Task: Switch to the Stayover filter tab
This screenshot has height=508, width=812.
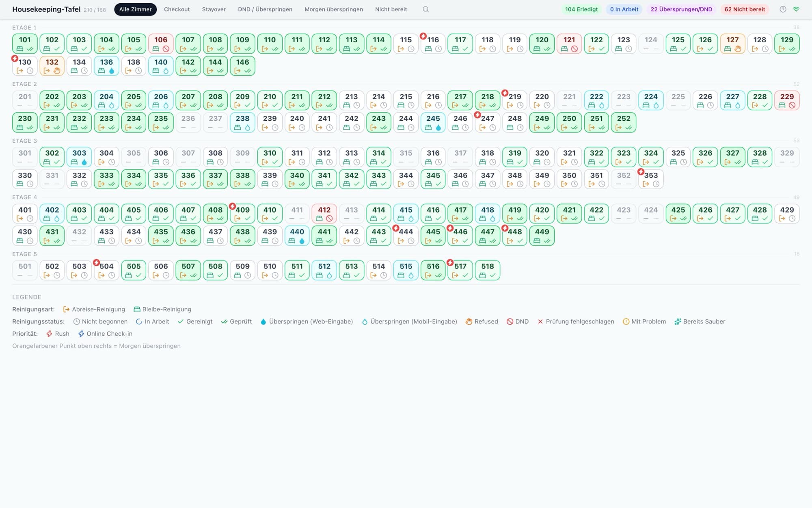Action: 214,9
